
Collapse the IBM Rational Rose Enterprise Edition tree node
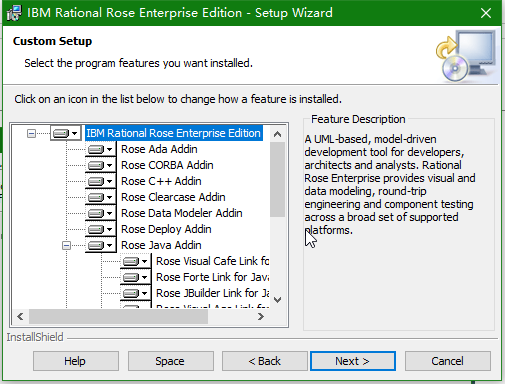tap(31, 134)
